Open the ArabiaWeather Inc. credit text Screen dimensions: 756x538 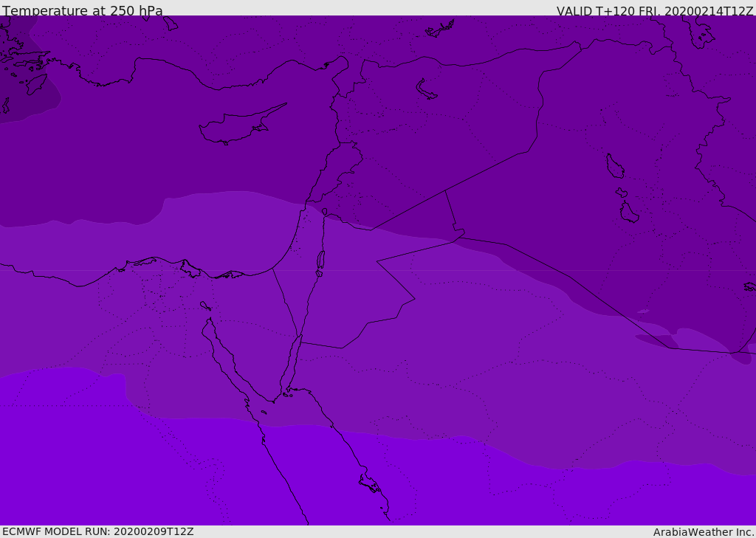704,532
